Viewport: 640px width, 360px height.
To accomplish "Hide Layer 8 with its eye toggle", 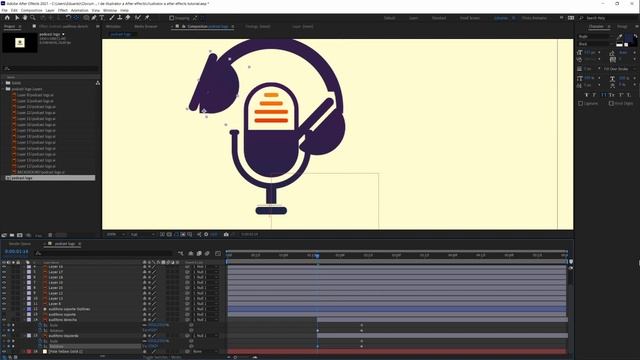I will 4,304.
